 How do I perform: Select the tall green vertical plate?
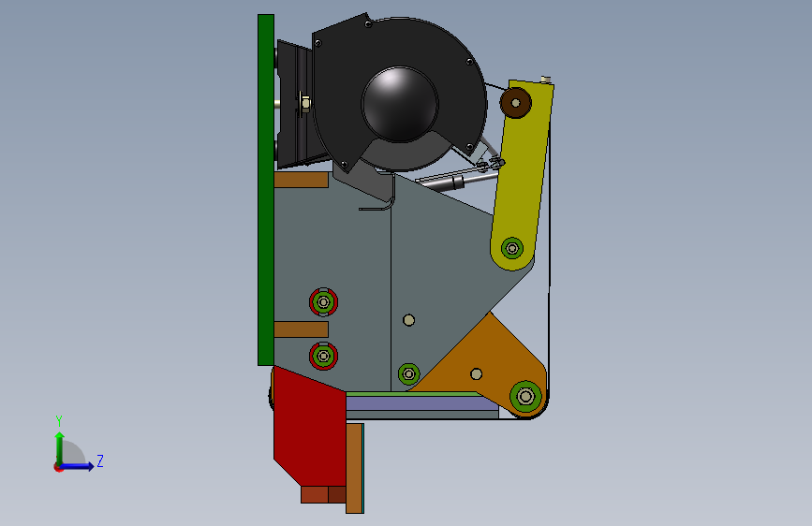[x=266, y=190]
